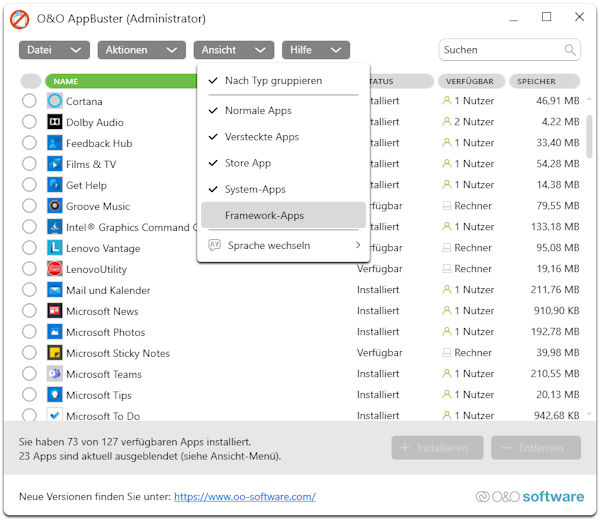This screenshot has height=519, width=600.
Task: Click the Cortana app icon
Action: 55,101
